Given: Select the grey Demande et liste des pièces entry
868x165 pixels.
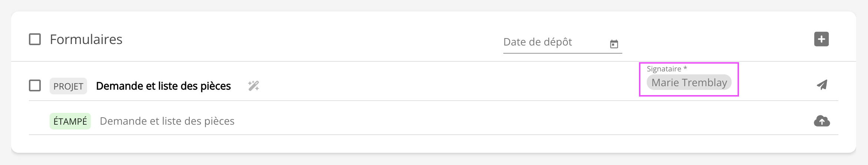Looking at the screenshot, I should (x=167, y=121).
